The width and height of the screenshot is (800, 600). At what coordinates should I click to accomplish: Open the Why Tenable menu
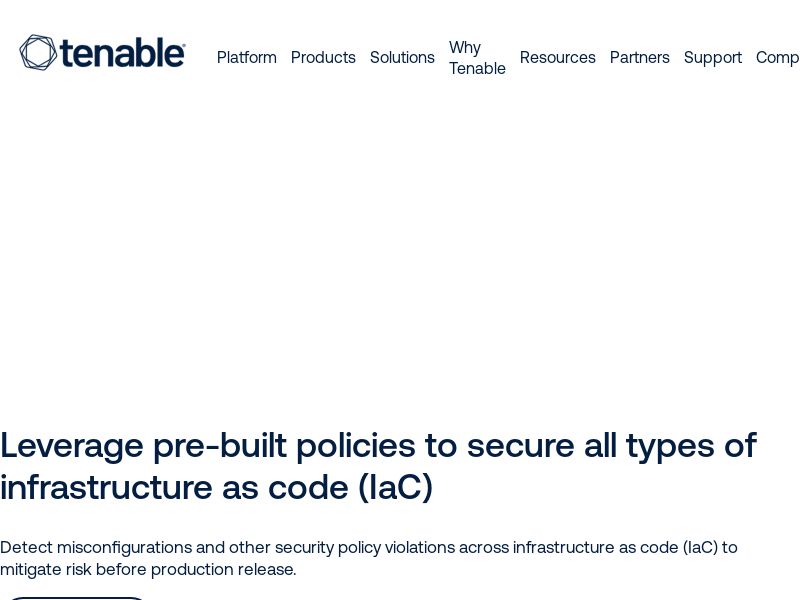(x=477, y=58)
